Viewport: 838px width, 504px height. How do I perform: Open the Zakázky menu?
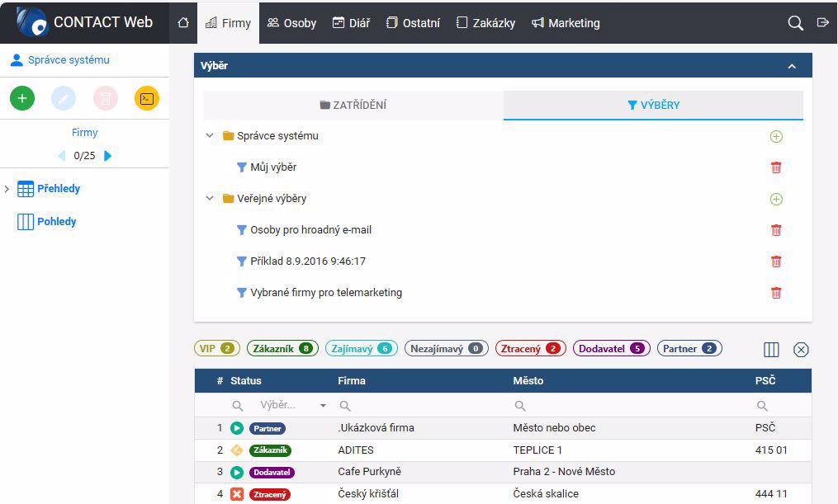tap(485, 23)
